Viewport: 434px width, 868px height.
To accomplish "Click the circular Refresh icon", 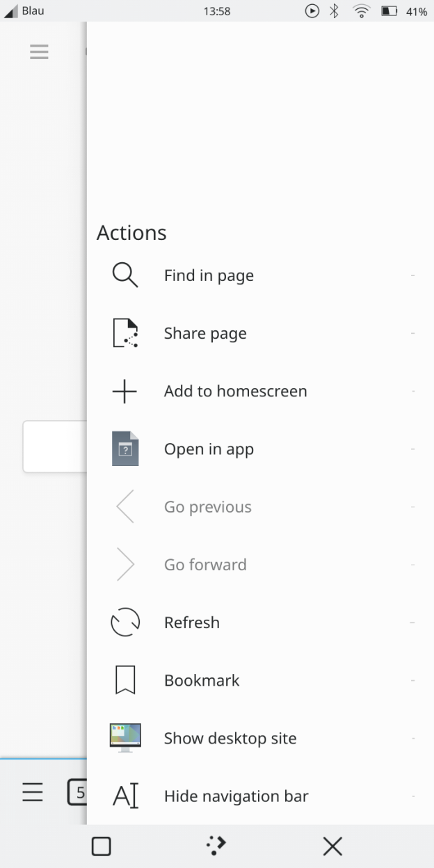I will (125, 622).
